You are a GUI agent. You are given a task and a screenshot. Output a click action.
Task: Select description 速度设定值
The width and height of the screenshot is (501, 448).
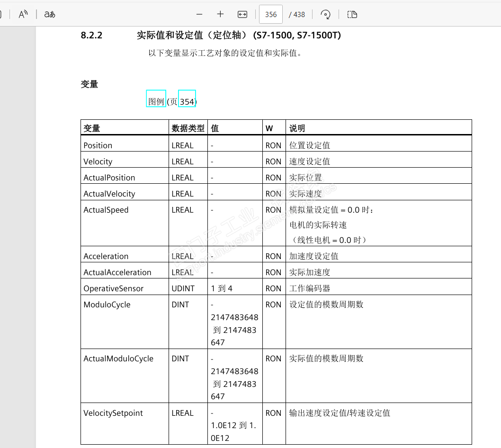point(310,161)
